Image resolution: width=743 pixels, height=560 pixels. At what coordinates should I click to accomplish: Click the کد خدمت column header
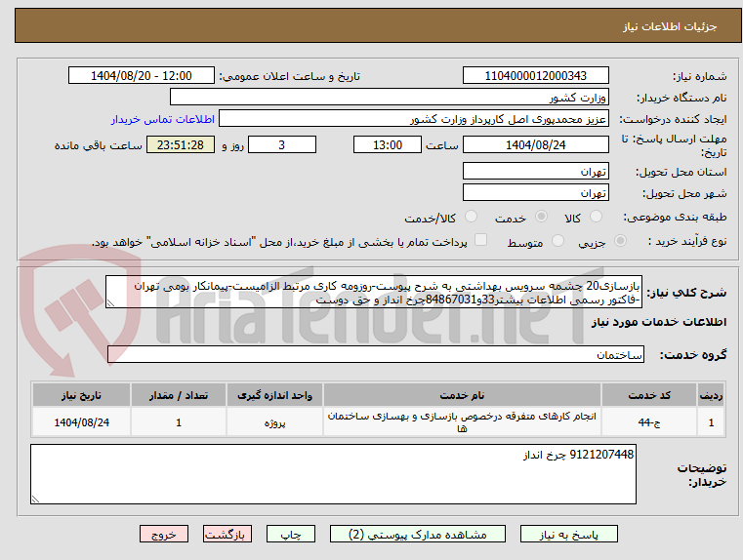click(x=649, y=395)
